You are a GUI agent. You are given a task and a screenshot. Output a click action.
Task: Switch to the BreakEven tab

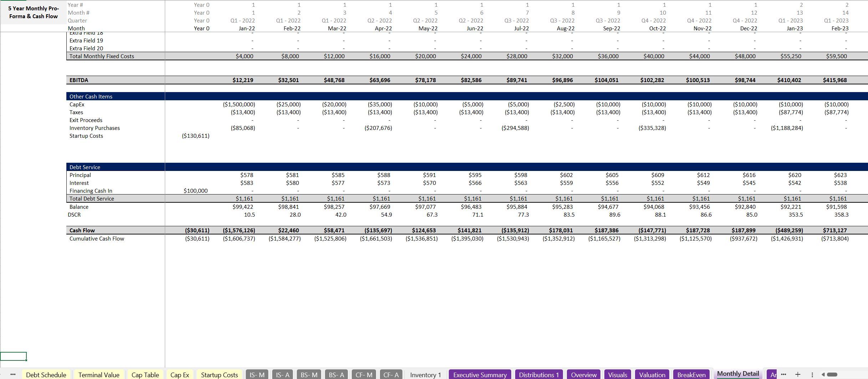pyautogui.click(x=691, y=375)
